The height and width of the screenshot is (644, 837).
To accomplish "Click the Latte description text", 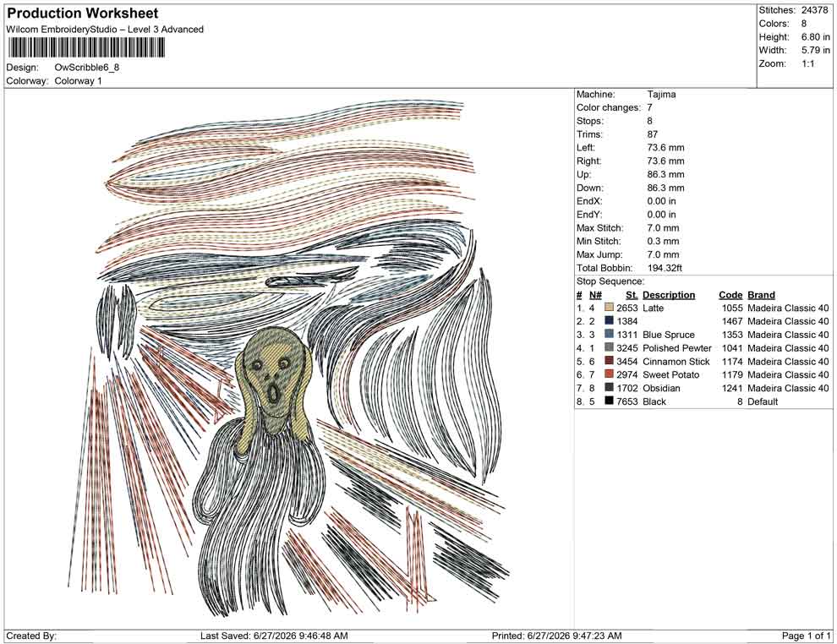I will 653,308.
